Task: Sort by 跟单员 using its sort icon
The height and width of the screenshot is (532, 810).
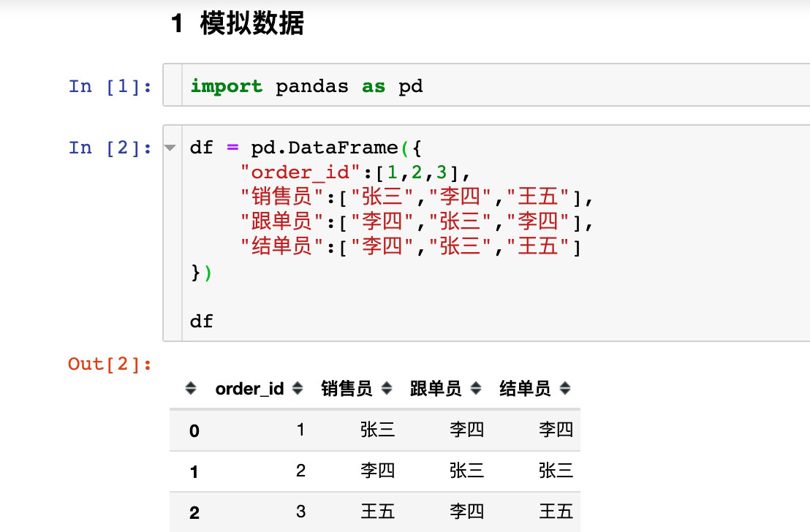Action: point(476,389)
